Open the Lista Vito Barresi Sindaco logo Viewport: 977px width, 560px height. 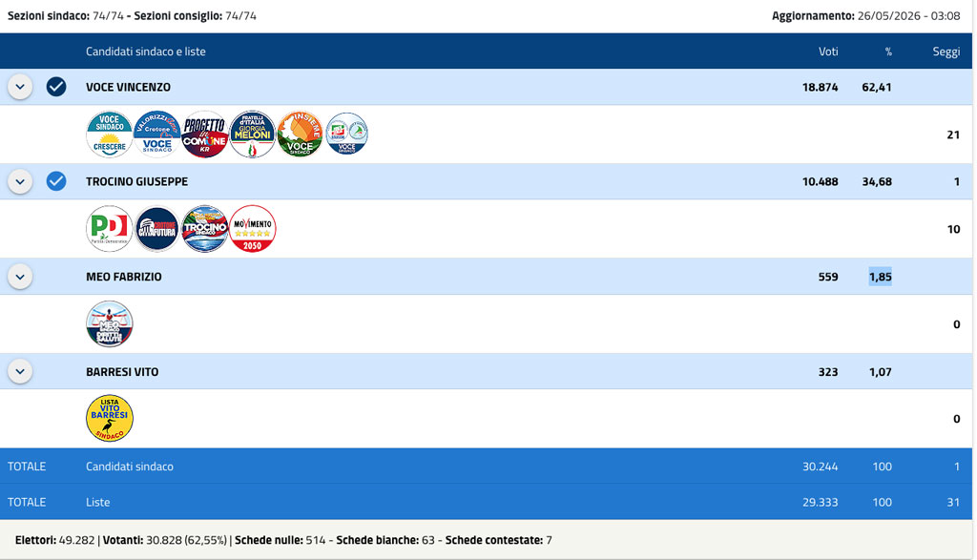click(x=110, y=418)
